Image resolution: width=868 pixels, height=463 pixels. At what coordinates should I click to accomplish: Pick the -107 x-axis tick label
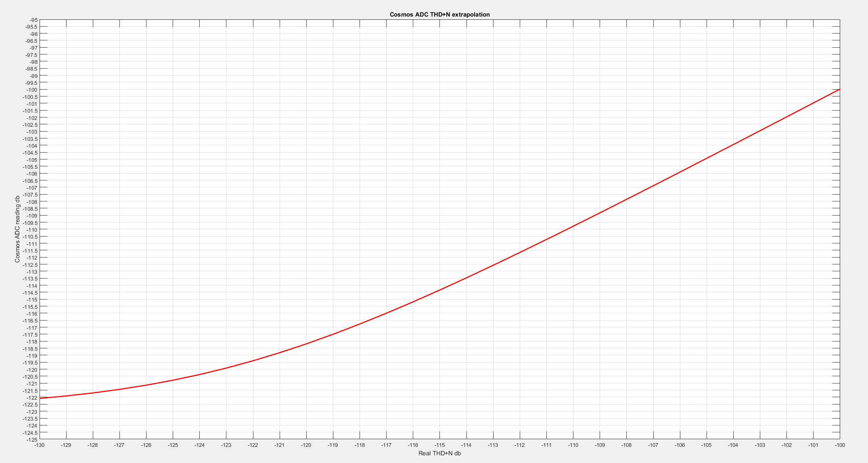[x=653, y=445]
